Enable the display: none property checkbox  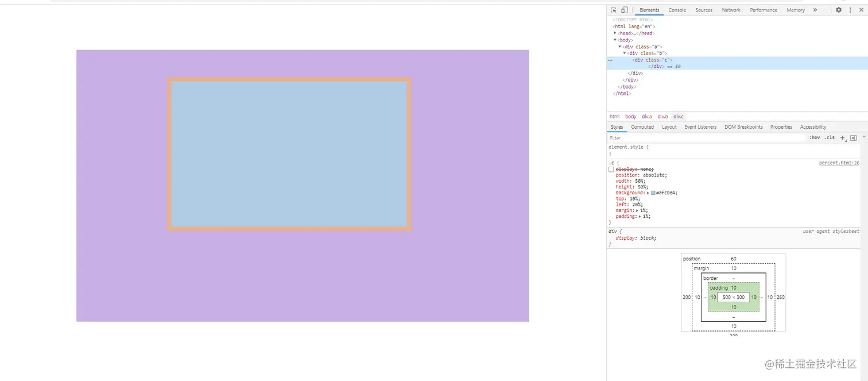[x=611, y=169]
